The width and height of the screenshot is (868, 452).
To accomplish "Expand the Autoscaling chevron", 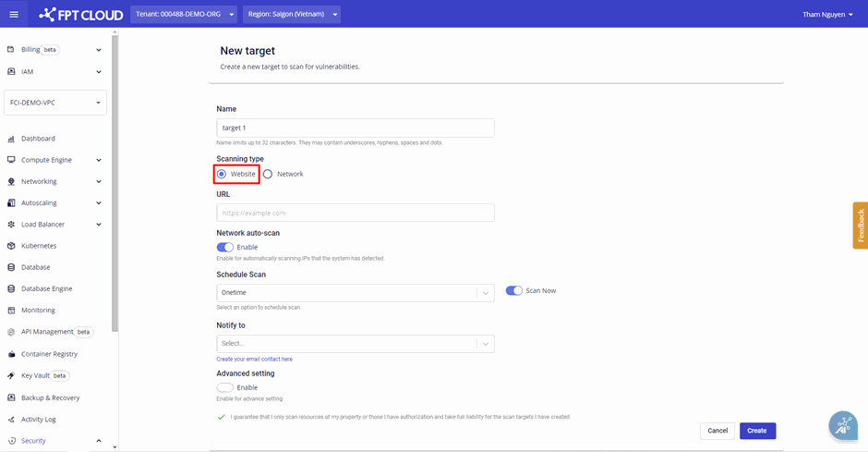I will (99, 202).
